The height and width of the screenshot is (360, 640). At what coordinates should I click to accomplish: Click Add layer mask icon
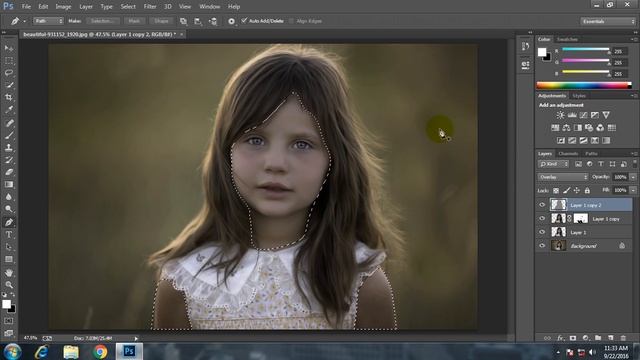[x=573, y=338]
